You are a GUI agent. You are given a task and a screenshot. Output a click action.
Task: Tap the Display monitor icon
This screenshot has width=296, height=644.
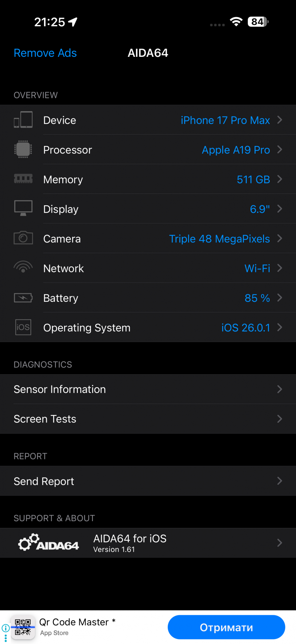coord(23,208)
